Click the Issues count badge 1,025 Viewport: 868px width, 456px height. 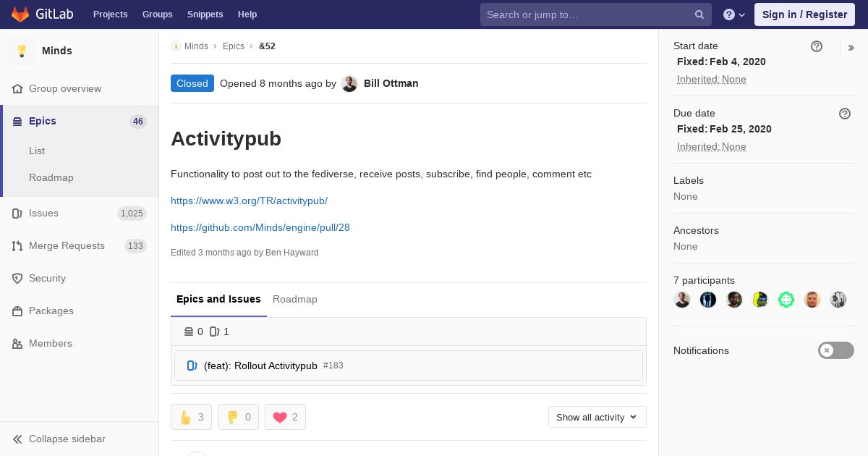(x=132, y=214)
